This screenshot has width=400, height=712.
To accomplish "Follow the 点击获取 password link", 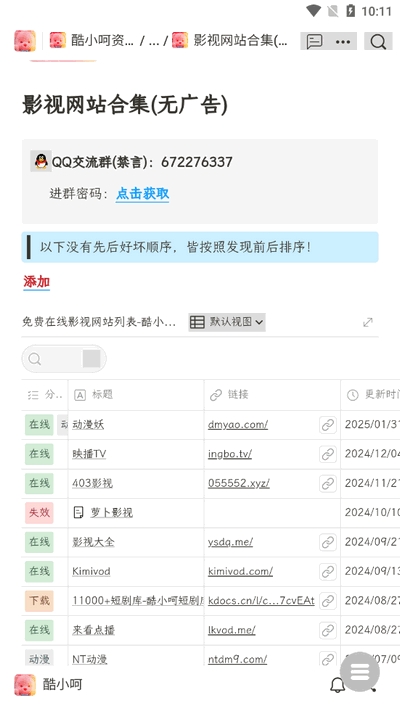I will click(x=143, y=194).
